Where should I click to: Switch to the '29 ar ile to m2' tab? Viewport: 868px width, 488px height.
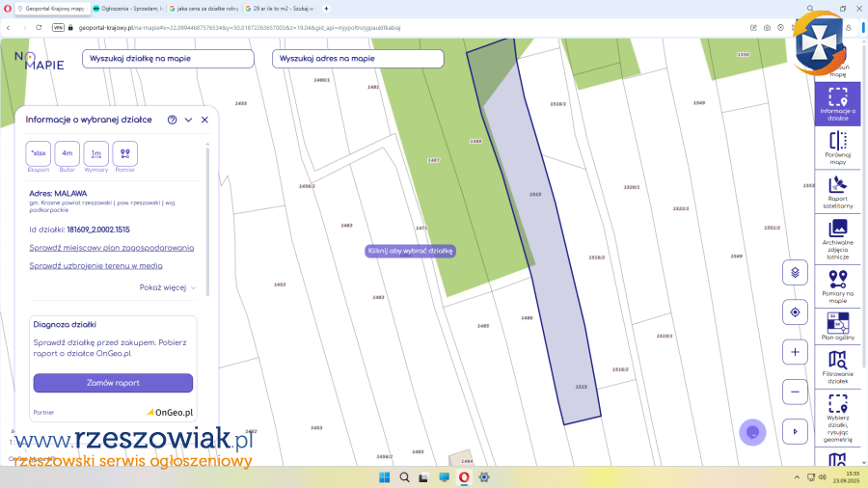click(x=280, y=8)
